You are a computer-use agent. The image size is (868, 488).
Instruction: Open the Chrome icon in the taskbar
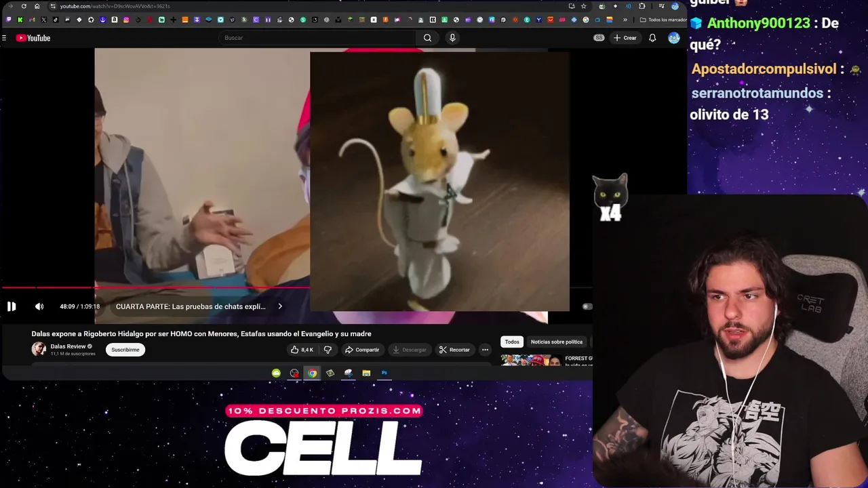(312, 373)
